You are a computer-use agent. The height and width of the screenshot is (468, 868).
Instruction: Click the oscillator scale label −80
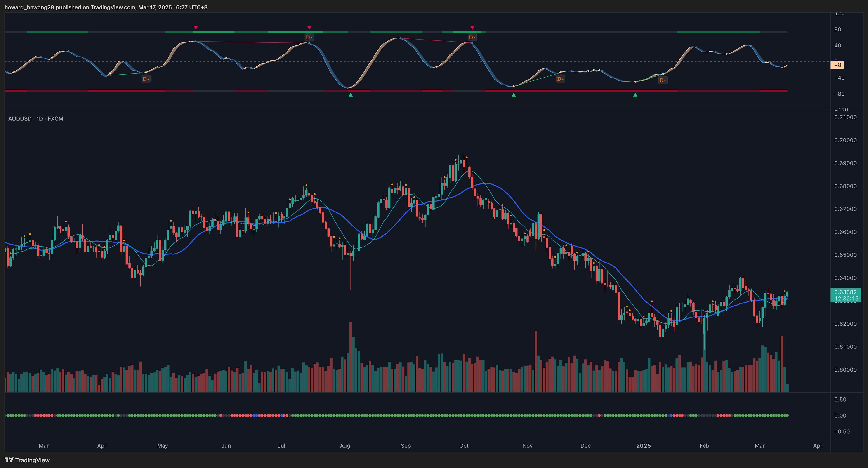coord(839,94)
